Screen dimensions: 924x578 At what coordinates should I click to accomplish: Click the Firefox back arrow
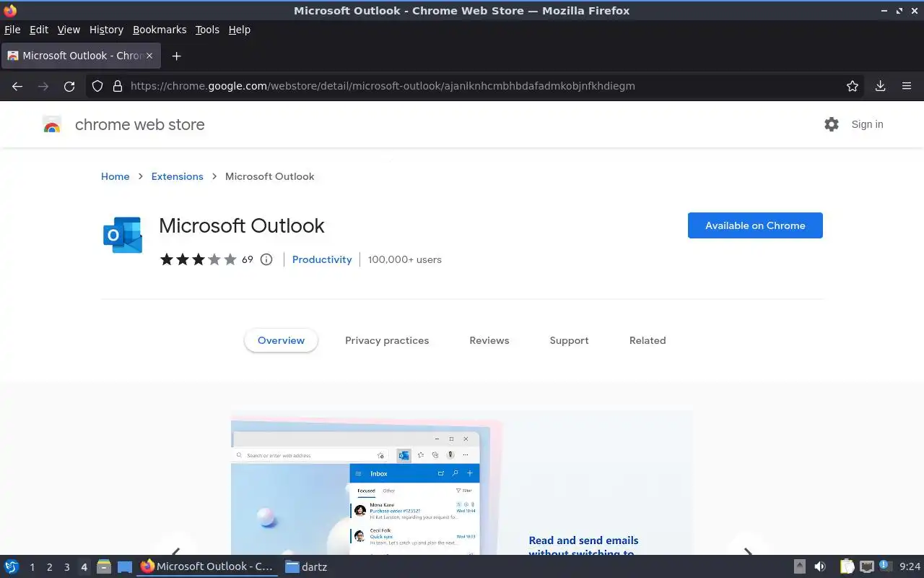point(17,86)
